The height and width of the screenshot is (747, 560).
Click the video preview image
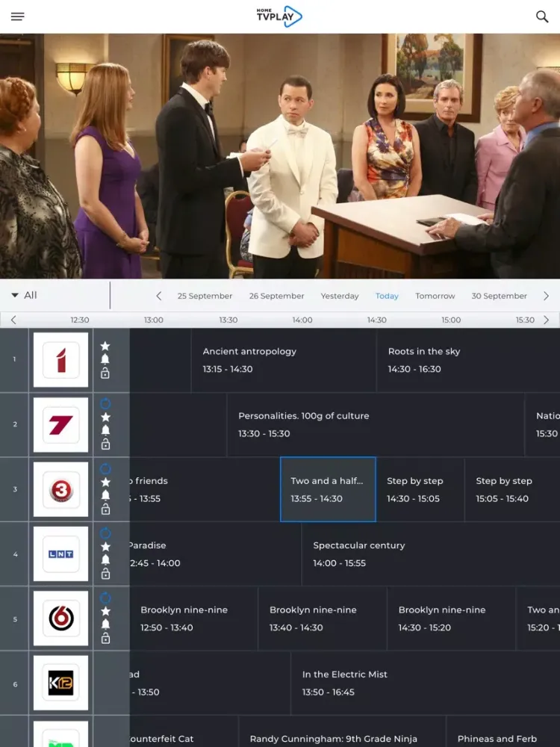point(280,156)
